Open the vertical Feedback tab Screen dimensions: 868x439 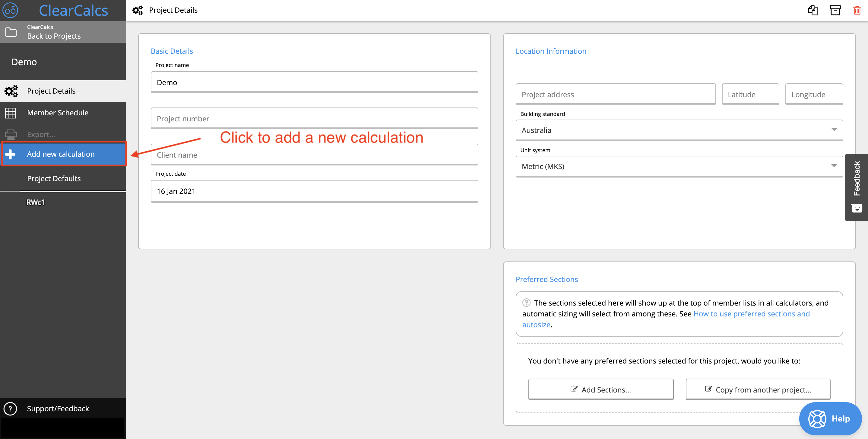857,187
